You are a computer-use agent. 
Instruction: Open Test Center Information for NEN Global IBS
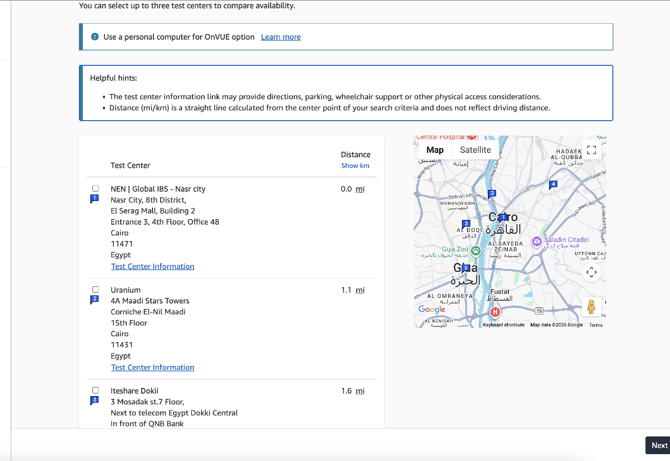coord(153,266)
